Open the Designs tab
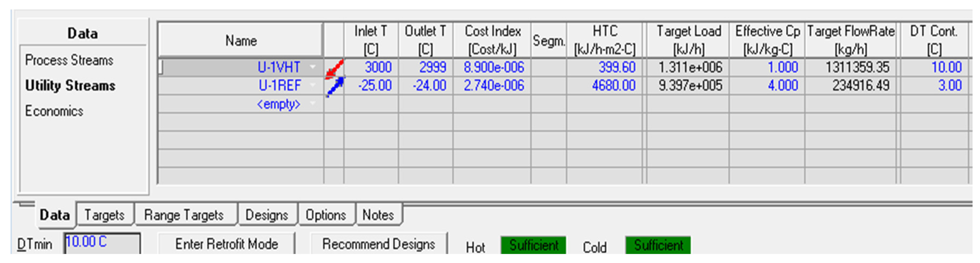 267,215
